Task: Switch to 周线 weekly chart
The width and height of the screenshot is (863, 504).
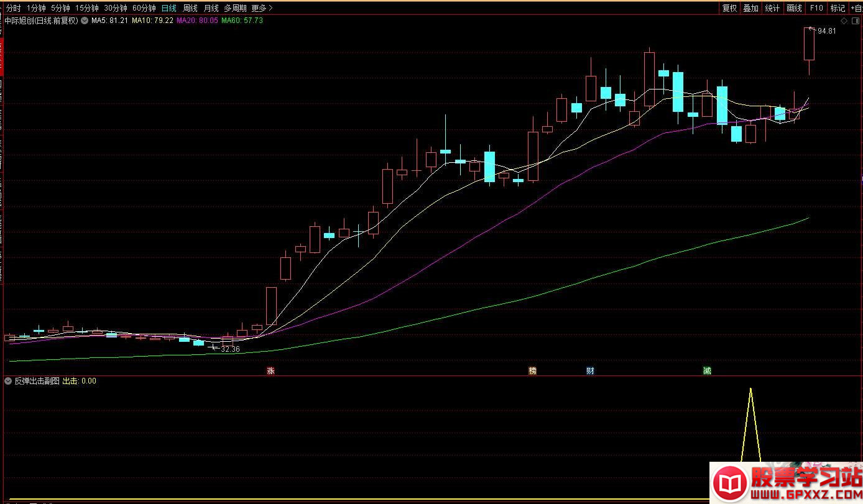Action: pyautogui.click(x=190, y=8)
